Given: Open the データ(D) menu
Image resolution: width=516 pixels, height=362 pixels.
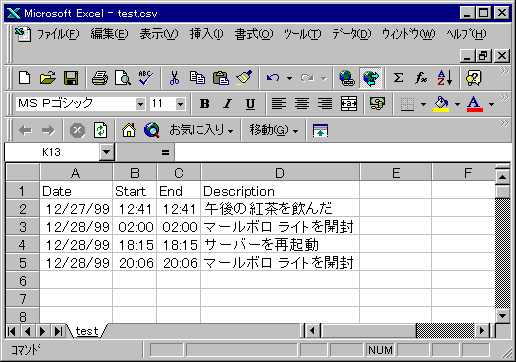Looking at the screenshot, I should point(352,34).
